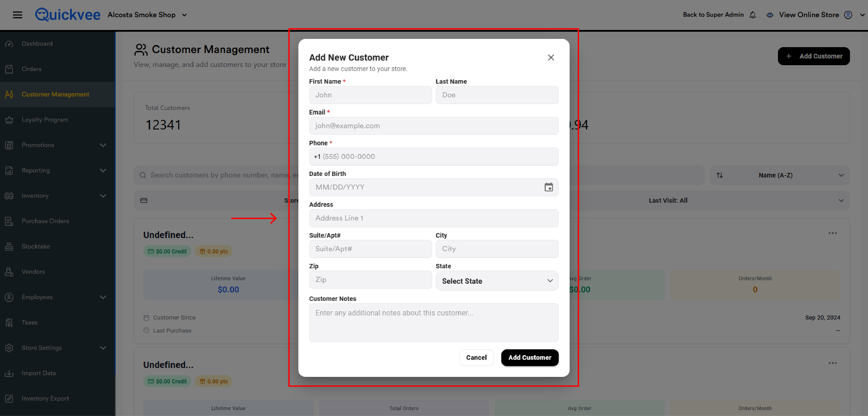The width and height of the screenshot is (868, 416).
Task: Expand the Inventory submenu chevron
Action: click(x=103, y=196)
